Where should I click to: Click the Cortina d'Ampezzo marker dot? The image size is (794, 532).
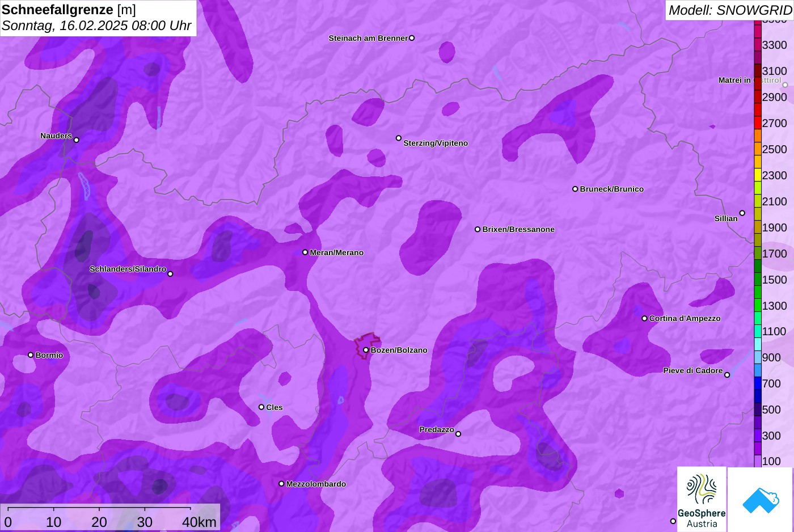(x=644, y=318)
